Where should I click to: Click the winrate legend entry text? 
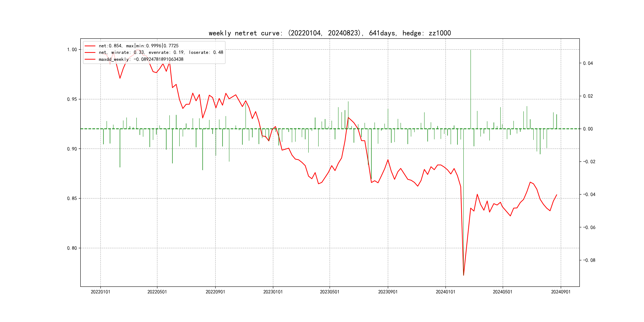[161, 52]
